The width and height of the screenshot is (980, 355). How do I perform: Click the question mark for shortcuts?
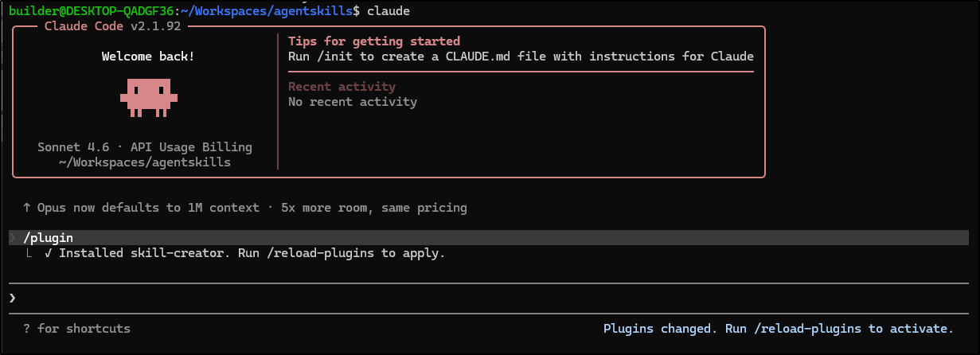click(x=26, y=329)
